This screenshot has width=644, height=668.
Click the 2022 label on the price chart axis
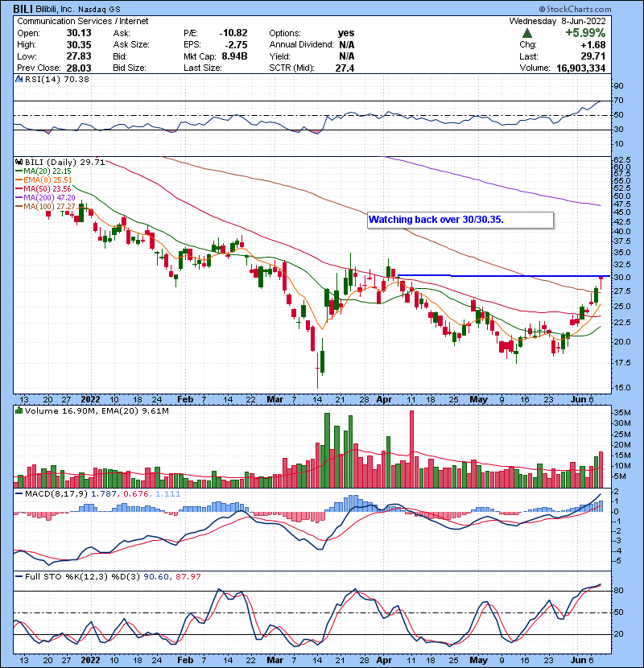point(90,399)
